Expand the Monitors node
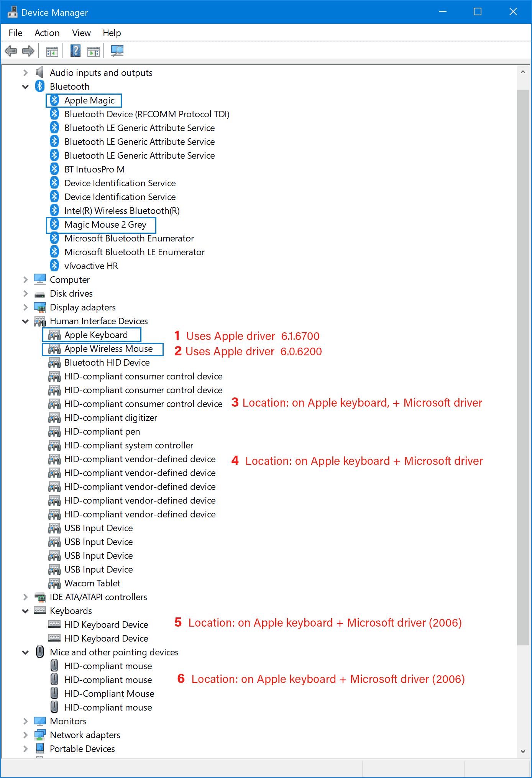The width and height of the screenshot is (532, 778). point(25,721)
